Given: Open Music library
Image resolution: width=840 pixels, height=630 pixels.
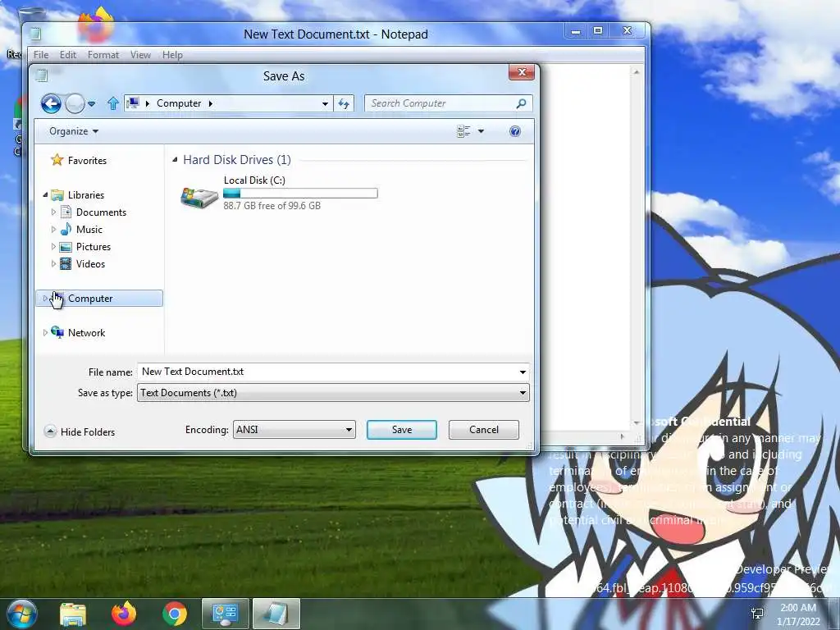Looking at the screenshot, I should pos(89,230).
